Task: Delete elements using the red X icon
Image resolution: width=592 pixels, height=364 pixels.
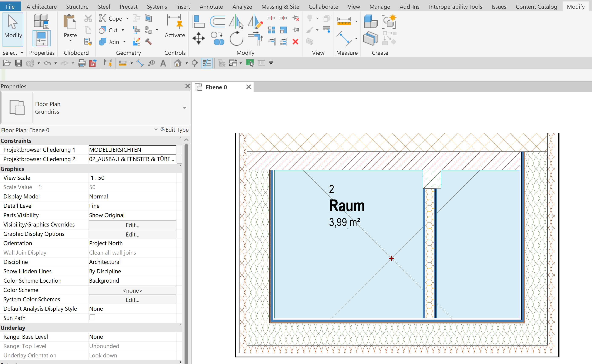Action: tap(295, 41)
